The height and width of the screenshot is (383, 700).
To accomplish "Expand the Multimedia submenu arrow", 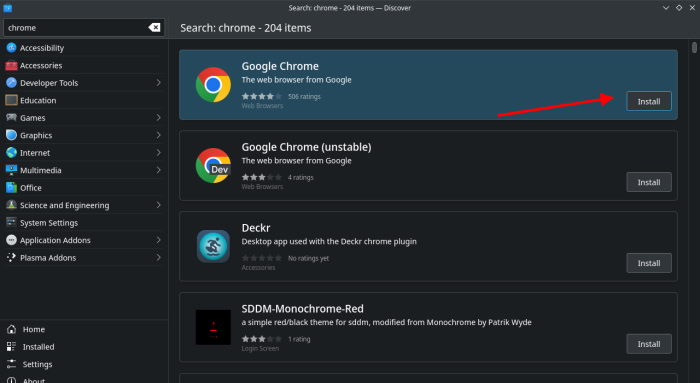I will (x=158, y=170).
